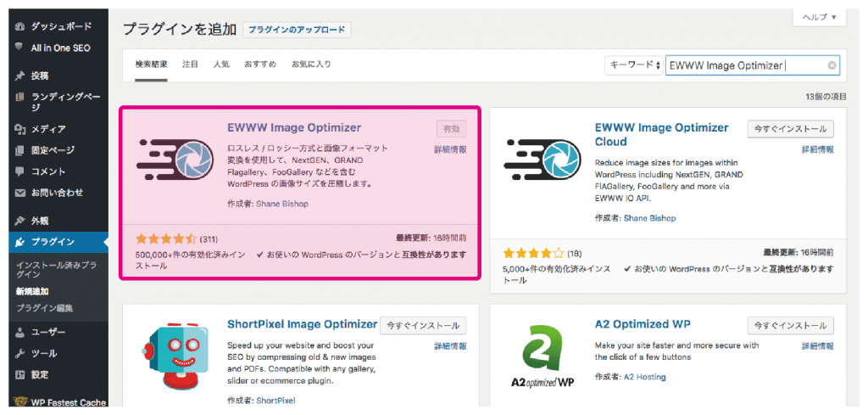The height and width of the screenshot is (415, 868).
Task: Open 詳細情報 for A2 Optimized WP
Action: [818, 346]
